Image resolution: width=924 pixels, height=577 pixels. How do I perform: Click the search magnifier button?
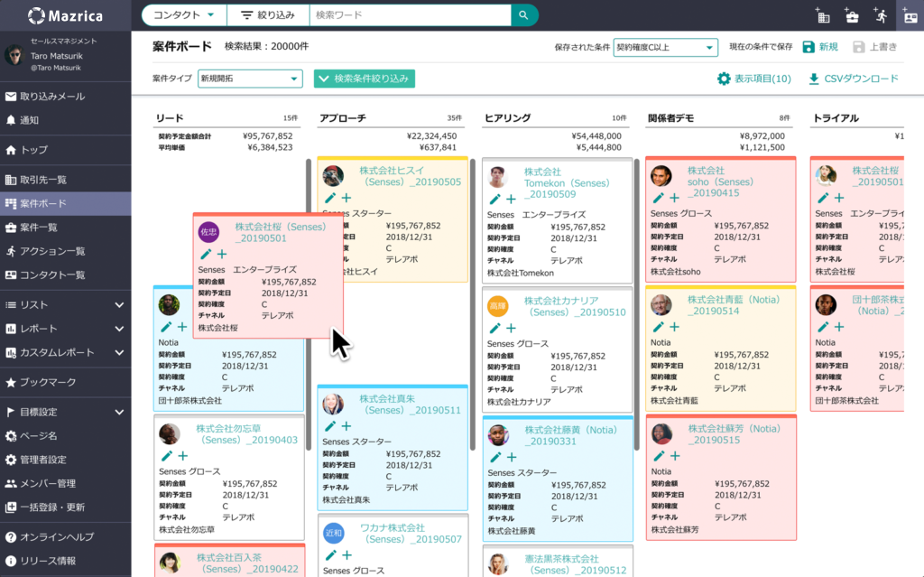tap(523, 15)
